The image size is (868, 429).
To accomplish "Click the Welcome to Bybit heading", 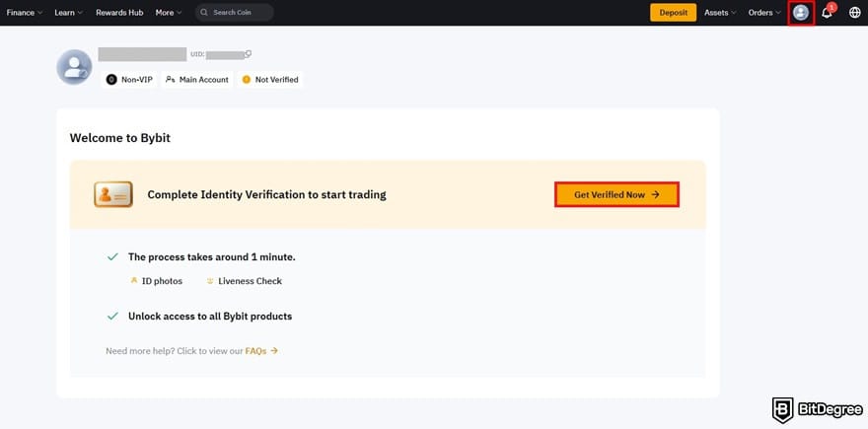I will click(120, 138).
